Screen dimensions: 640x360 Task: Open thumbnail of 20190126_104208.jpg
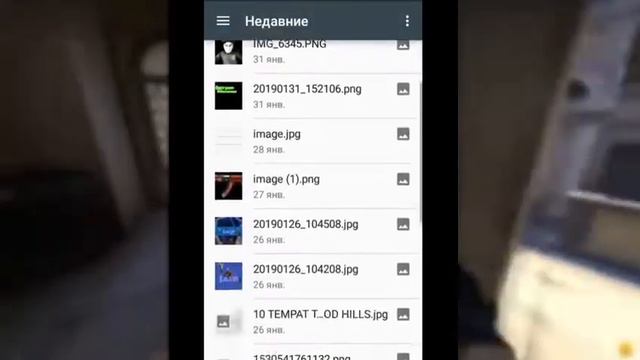pos(229,276)
